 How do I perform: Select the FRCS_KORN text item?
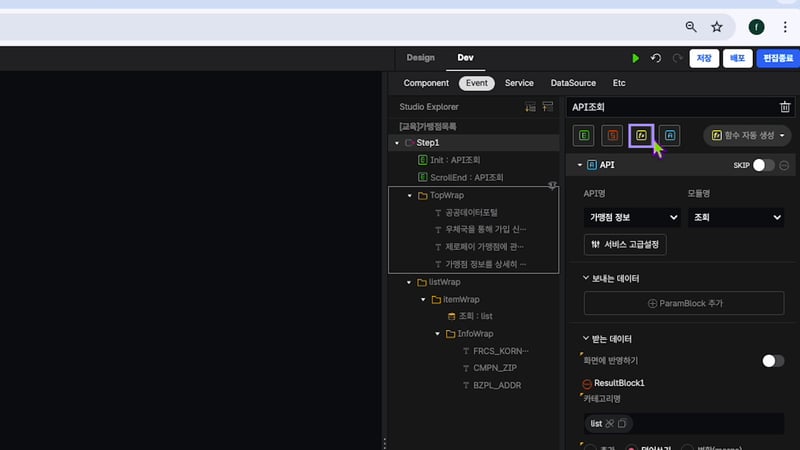[x=501, y=351]
